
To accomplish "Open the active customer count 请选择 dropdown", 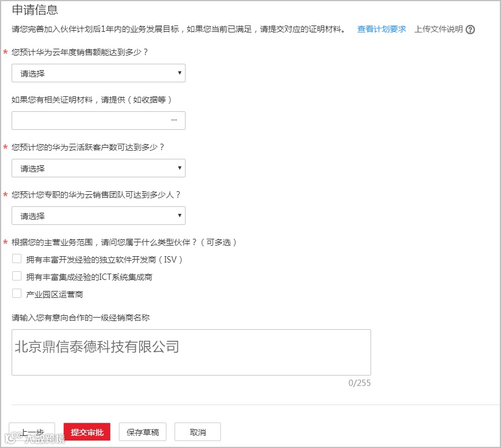I will (x=99, y=168).
